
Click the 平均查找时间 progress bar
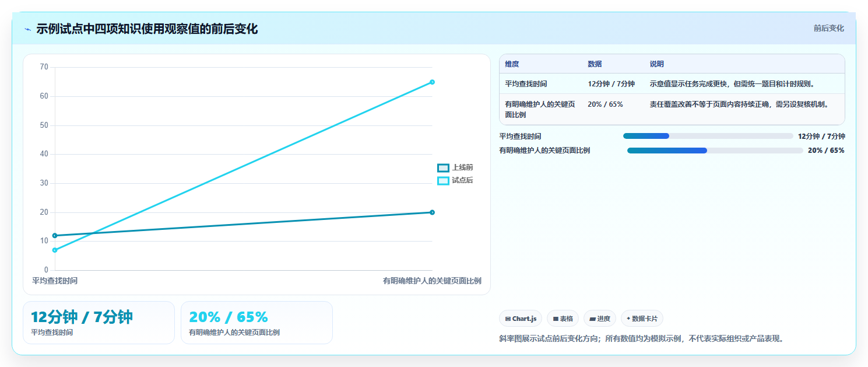pyautogui.click(x=708, y=136)
